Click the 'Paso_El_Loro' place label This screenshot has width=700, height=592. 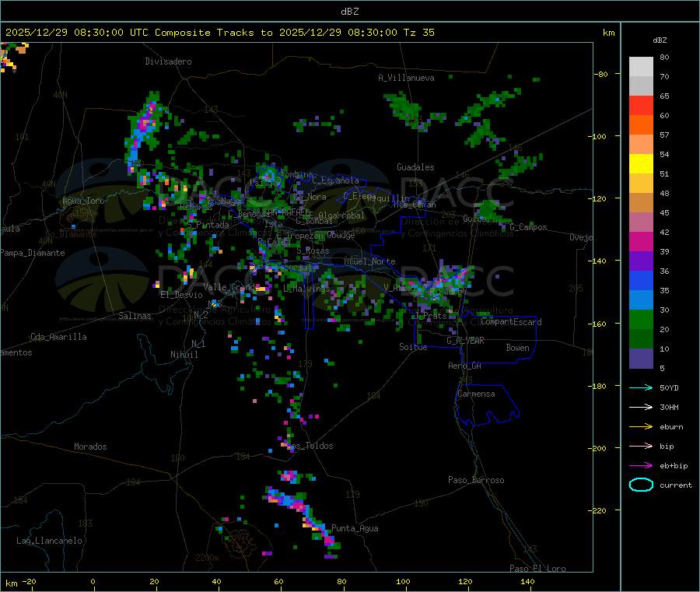(537, 569)
